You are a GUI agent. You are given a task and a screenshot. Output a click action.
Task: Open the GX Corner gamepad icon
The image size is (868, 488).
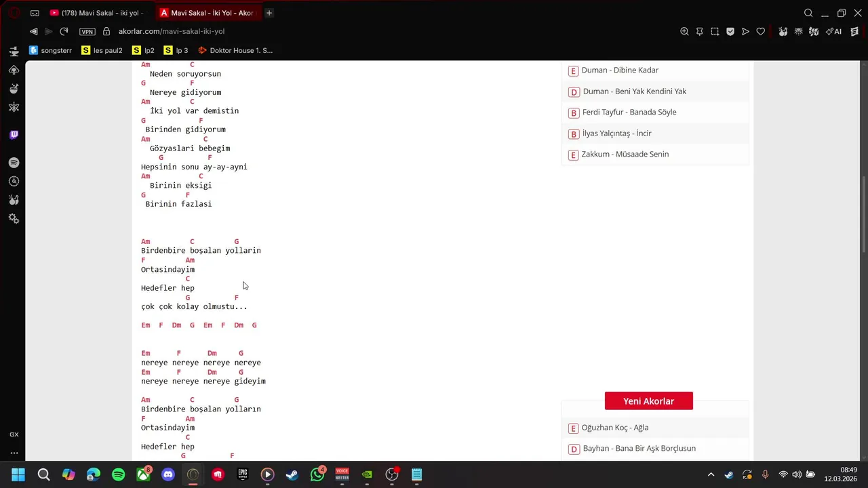(x=35, y=13)
